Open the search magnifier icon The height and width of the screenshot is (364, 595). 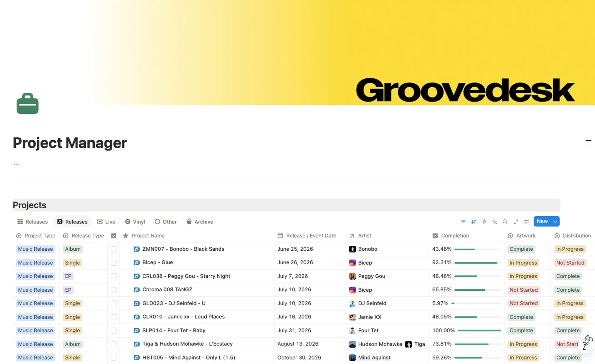click(x=505, y=222)
